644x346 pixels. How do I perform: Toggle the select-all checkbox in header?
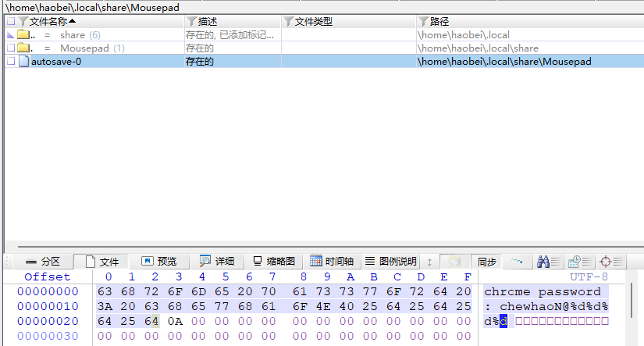coord(11,21)
